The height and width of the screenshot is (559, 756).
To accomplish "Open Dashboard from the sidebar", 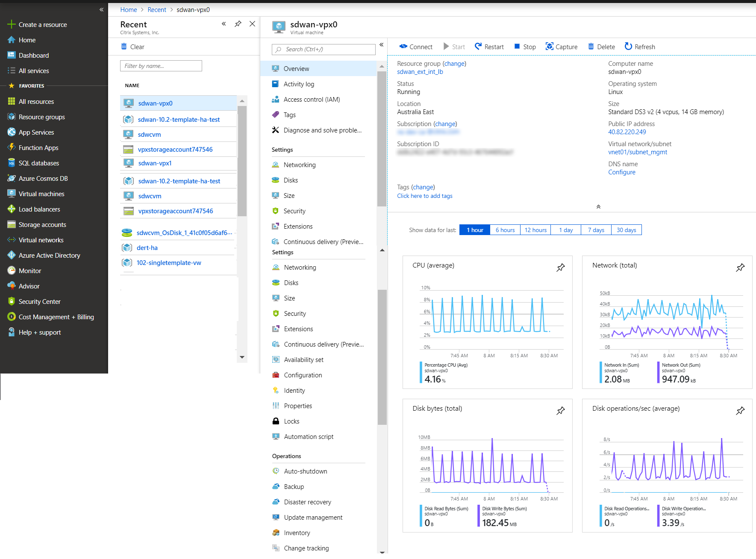I will pos(34,55).
